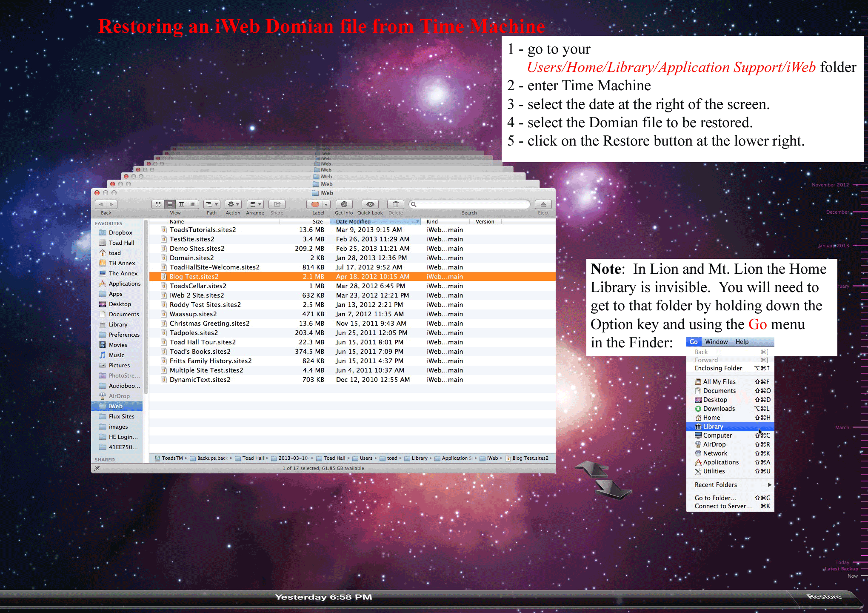Image resolution: width=868 pixels, height=613 pixels.
Task: Switch Finder to icon view
Action: (158, 204)
